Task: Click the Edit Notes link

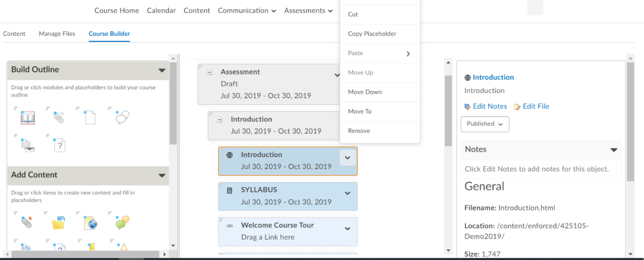Action: (489, 106)
